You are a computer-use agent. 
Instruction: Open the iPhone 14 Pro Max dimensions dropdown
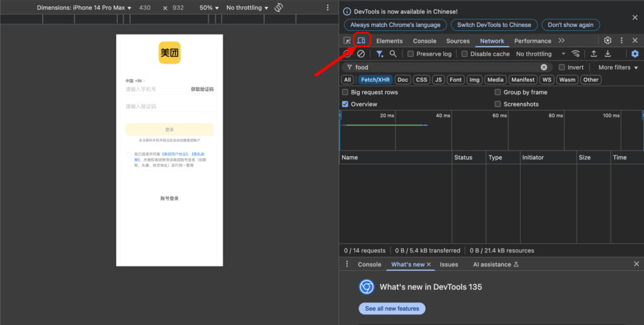[x=84, y=8]
